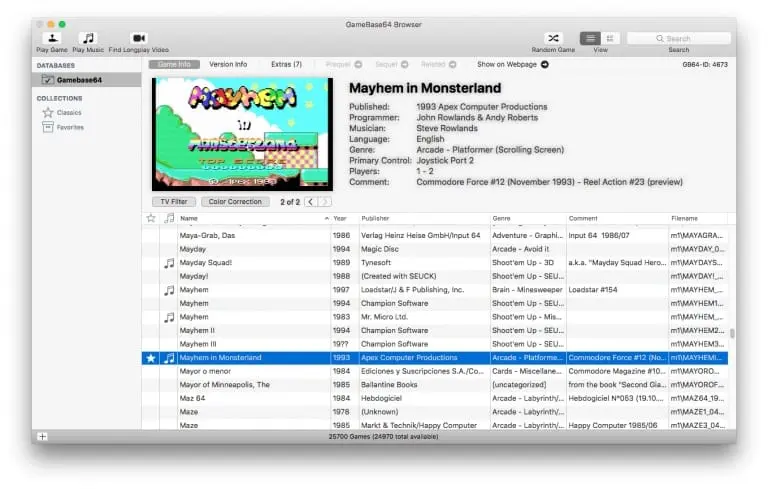Select Mayhem III row
The height and width of the screenshot is (489, 768).
click(435, 344)
